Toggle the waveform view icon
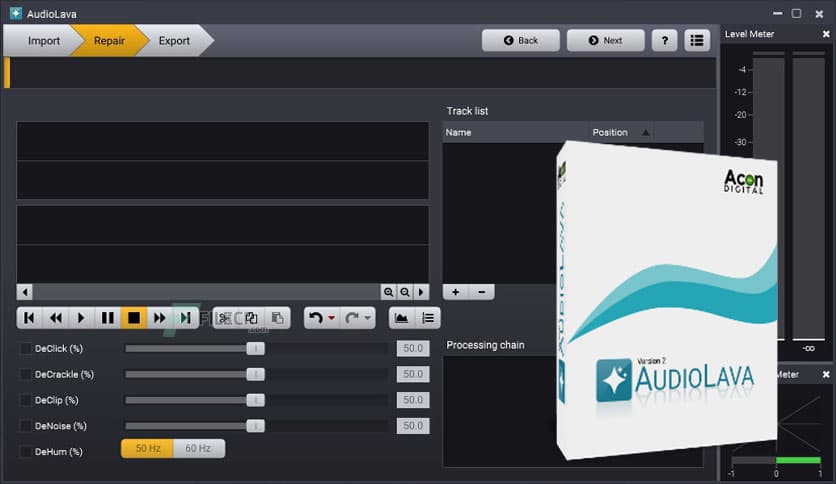836x484 pixels. pyautogui.click(x=401, y=318)
